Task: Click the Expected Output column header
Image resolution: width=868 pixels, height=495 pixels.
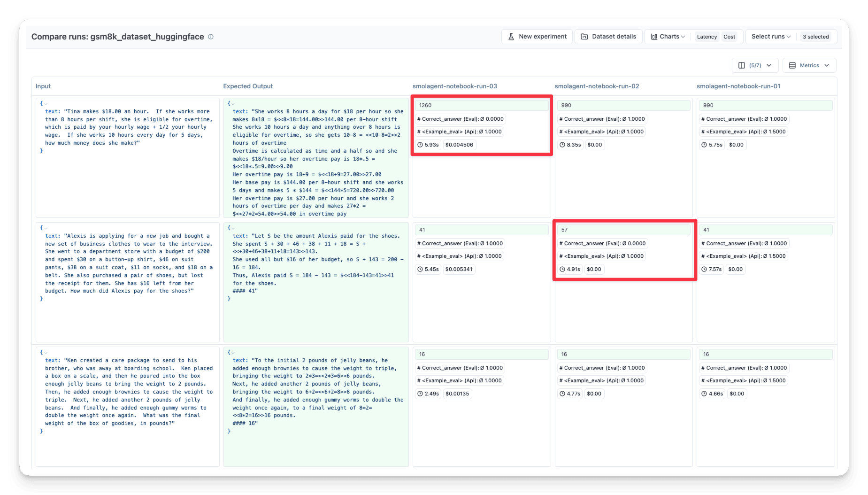Action: pyautogui.click(x=248, y=86)
